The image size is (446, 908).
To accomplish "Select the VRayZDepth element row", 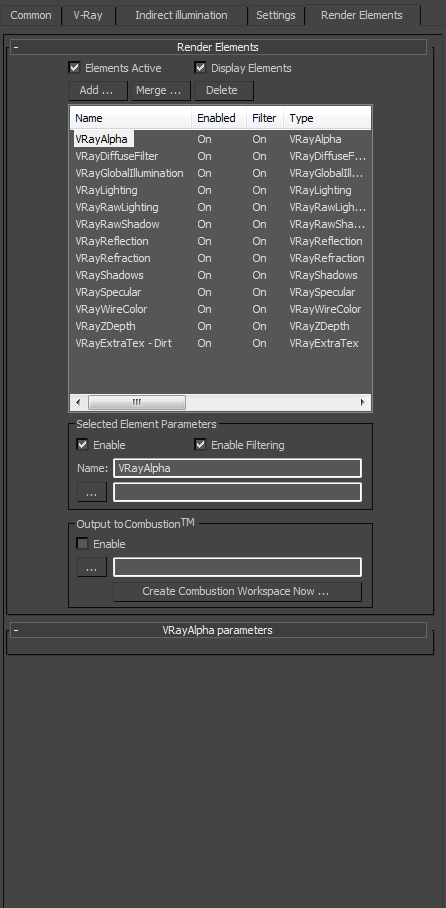I will (x=220, y=326).
